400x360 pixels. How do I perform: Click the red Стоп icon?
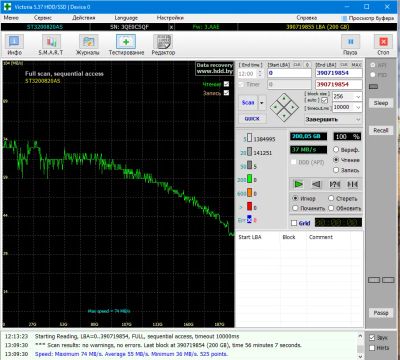click(383, 45)
